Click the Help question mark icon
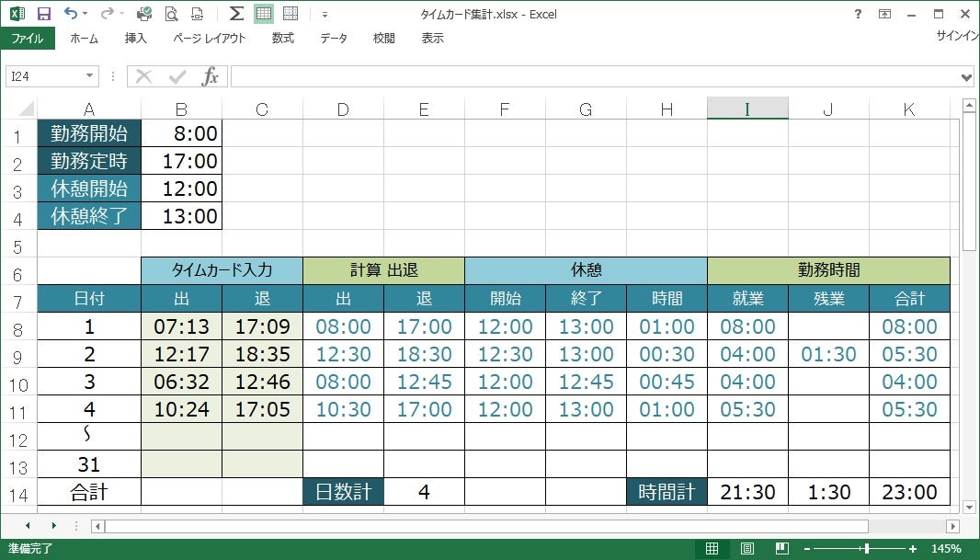This screenshot has width=980, height=560. tap(858, 14)
